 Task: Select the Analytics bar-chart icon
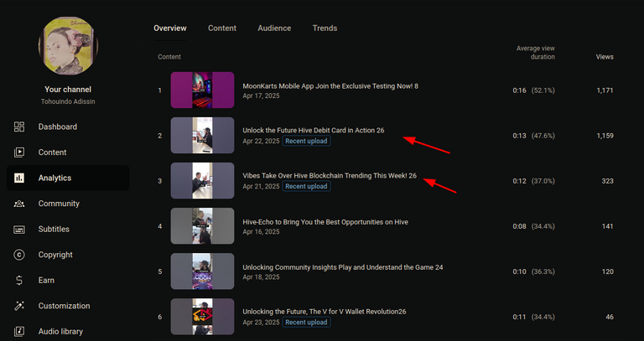(x=19, y=178)
